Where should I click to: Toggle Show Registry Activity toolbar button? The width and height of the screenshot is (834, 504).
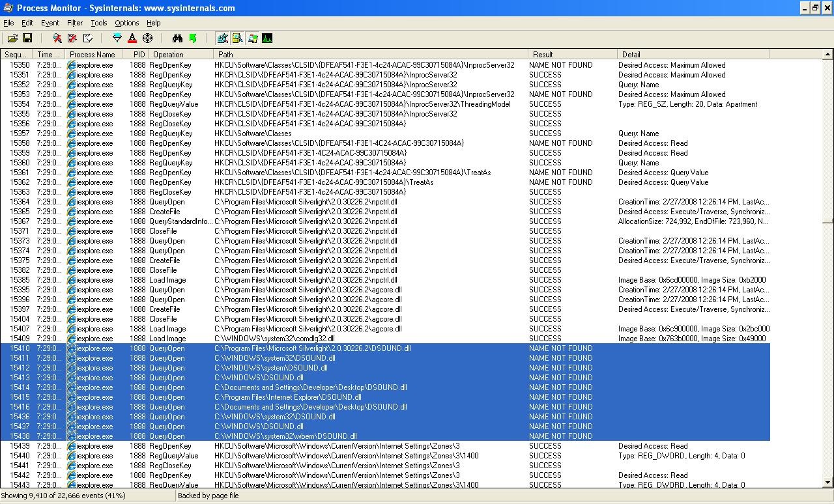[x=222, y=38]
